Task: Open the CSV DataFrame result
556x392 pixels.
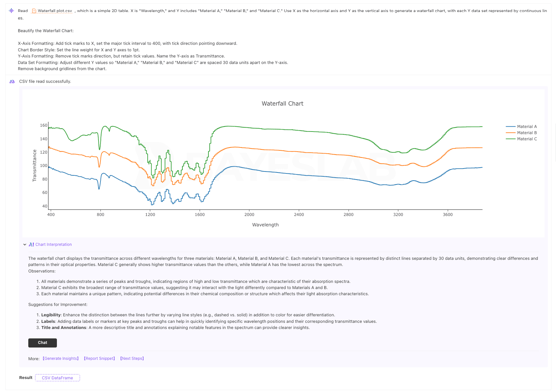Action: (x=58, y=378)
